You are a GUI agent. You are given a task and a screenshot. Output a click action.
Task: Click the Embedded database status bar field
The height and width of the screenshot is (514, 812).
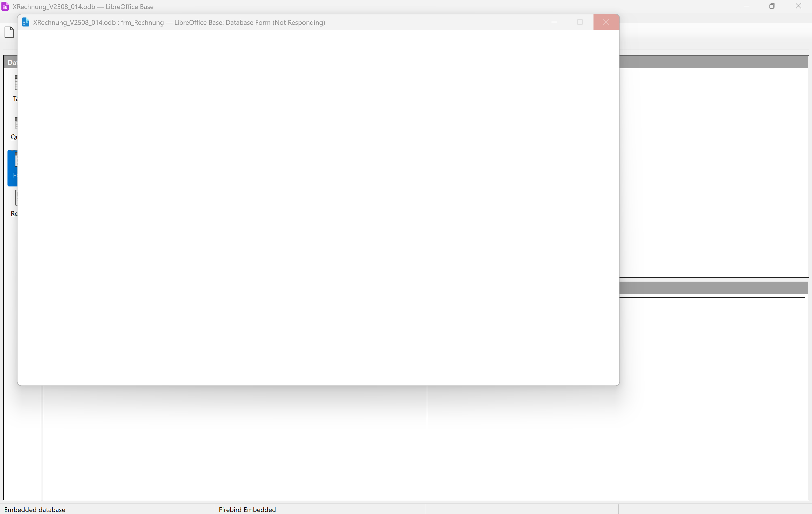click(x=35, y=509)
